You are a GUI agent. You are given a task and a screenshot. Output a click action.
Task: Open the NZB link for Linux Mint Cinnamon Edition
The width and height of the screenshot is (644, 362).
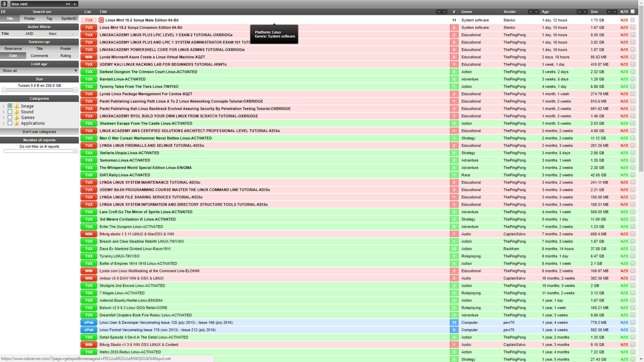coord(624,27)
